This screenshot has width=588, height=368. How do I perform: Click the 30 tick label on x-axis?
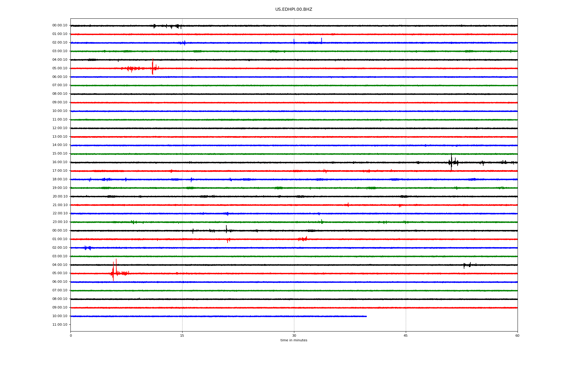(x=294, y=336)
